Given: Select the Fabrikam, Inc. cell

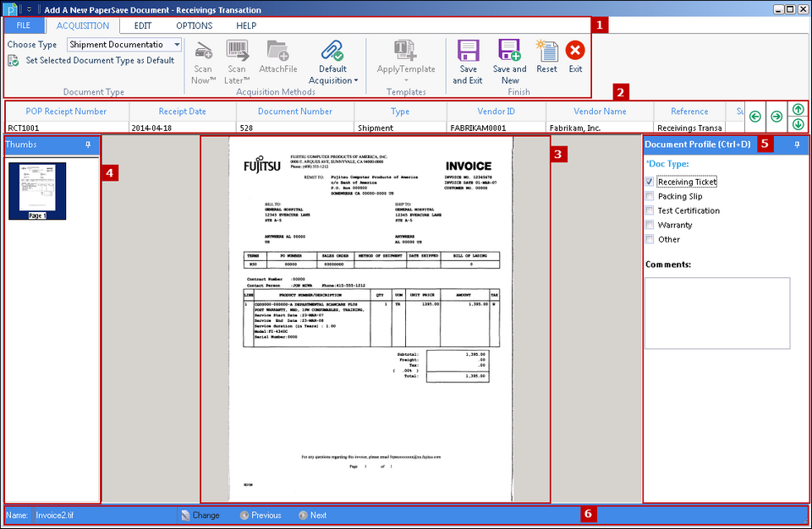Looking at the screenshot, I should 600,128.
